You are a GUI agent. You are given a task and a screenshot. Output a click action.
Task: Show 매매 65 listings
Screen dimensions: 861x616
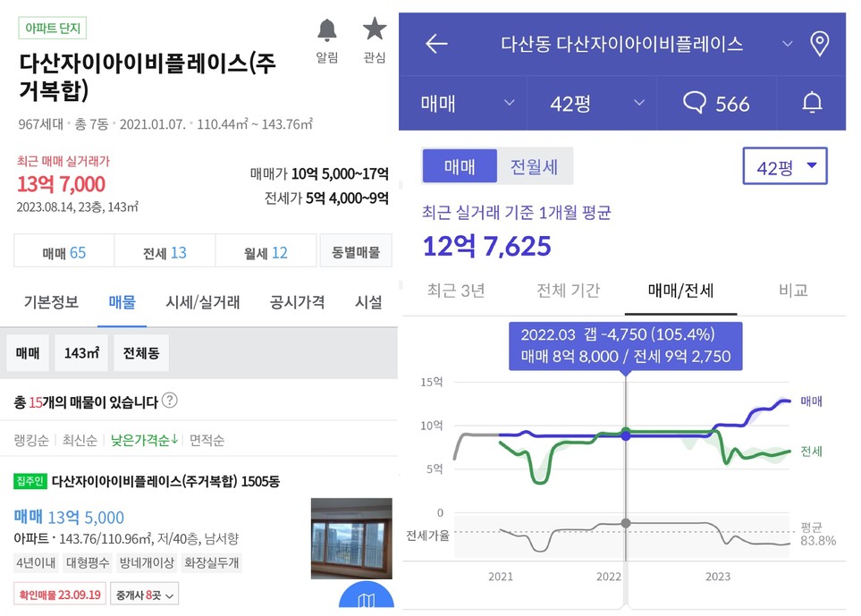pyautogui.click(x=63, y=252)
